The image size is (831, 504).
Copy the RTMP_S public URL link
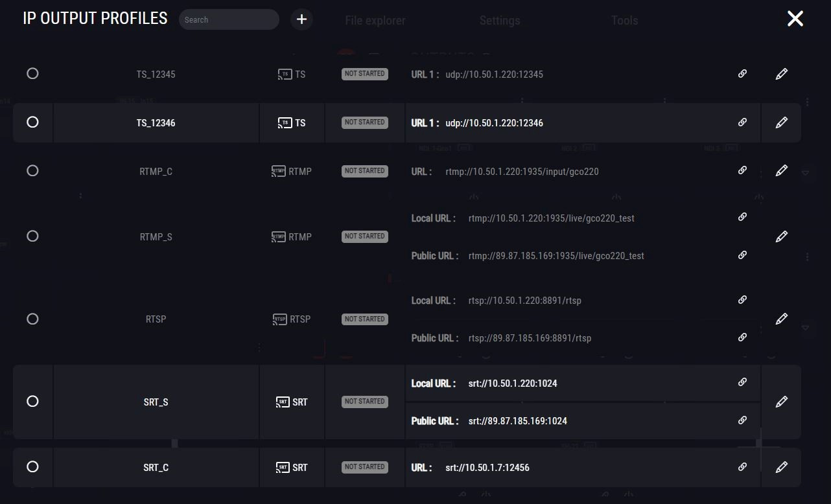742,255
